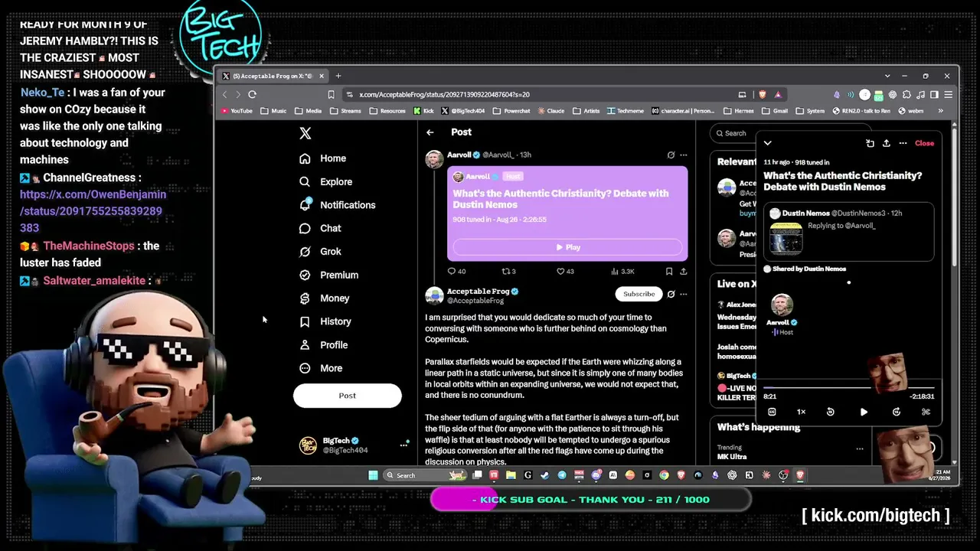Open Grok in the X sidebar

click(x=320, y=252)
